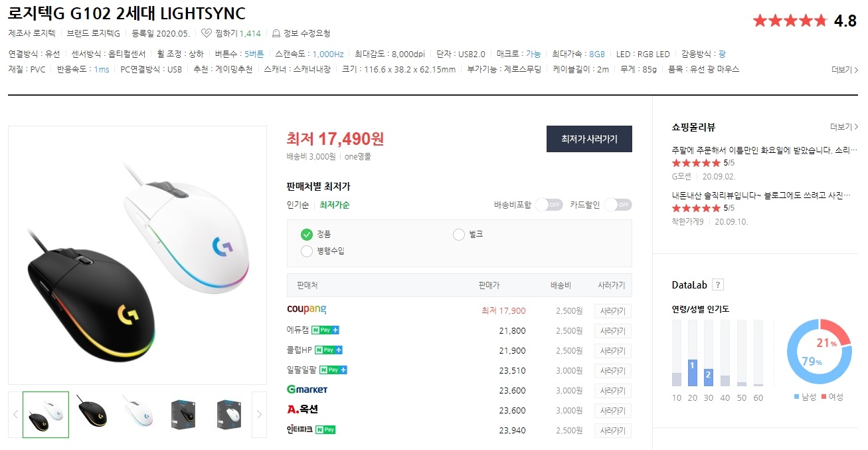Click the 판매가 column header

(488, 285)
